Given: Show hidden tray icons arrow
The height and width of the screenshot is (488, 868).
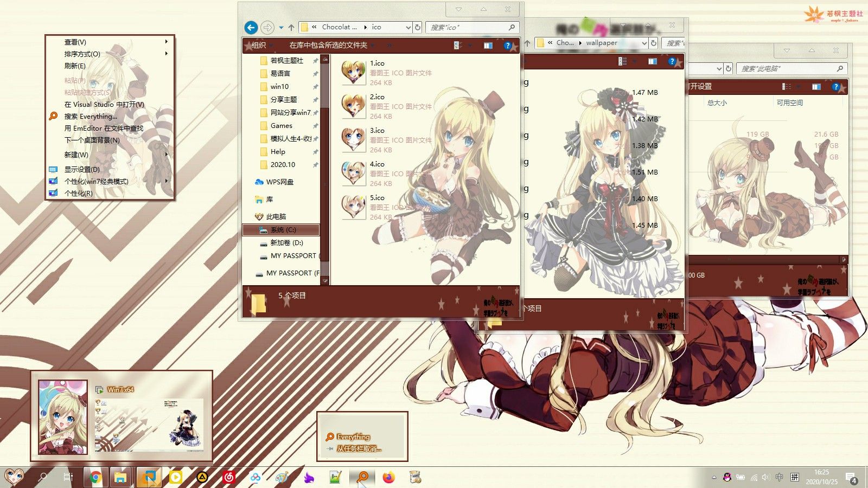Looking at the screenshot, I should [x=714, y=478].
